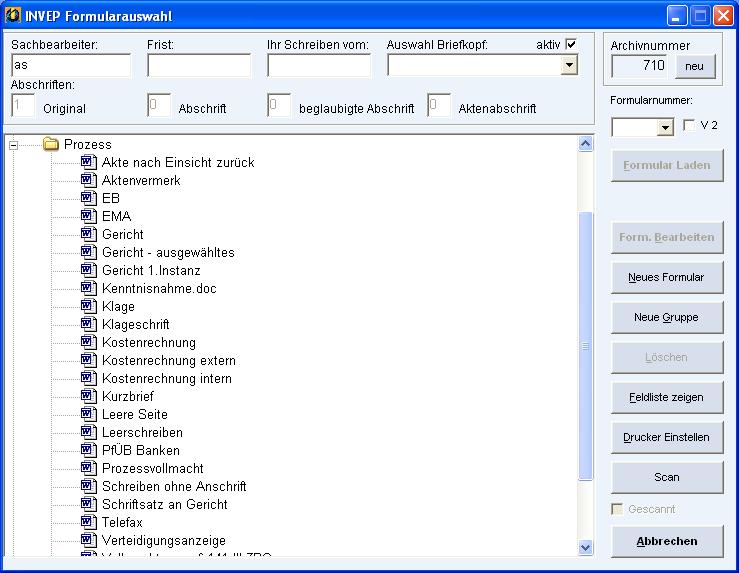Click the Sachbearbeiter input field

[x=71, y=65]
